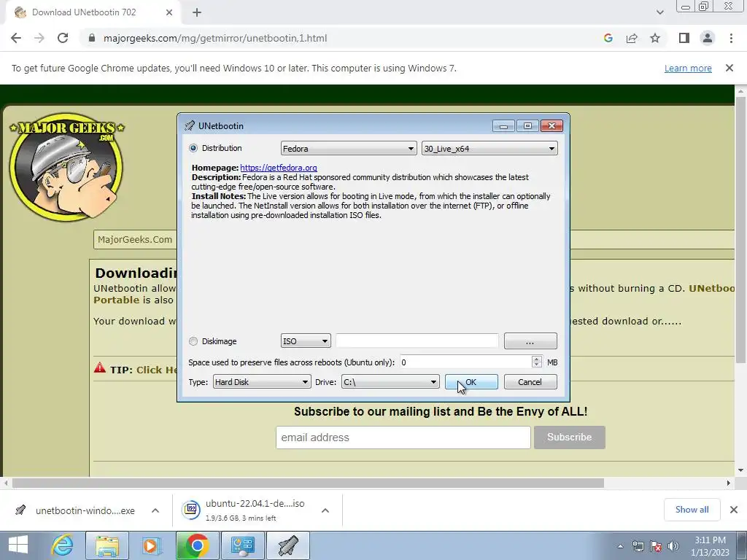
Task: Open Internet Explorer from taskbar
Action: (63, 545)
